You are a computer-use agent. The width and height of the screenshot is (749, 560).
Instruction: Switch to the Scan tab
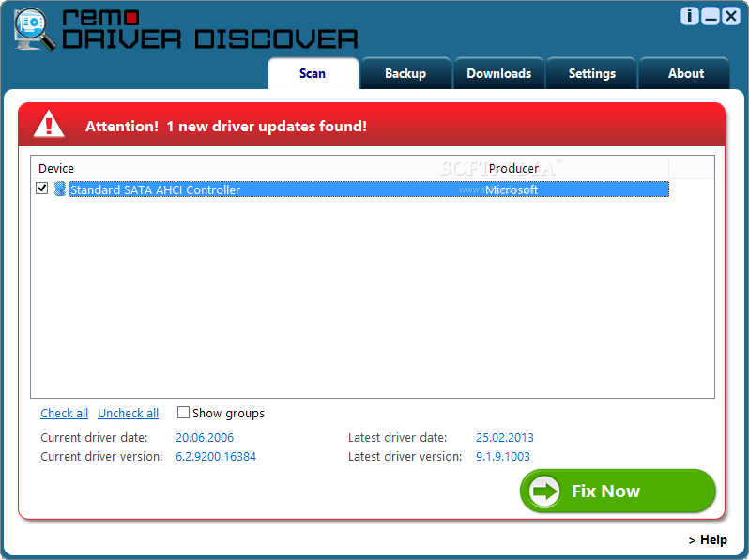[x=313, y=73]
